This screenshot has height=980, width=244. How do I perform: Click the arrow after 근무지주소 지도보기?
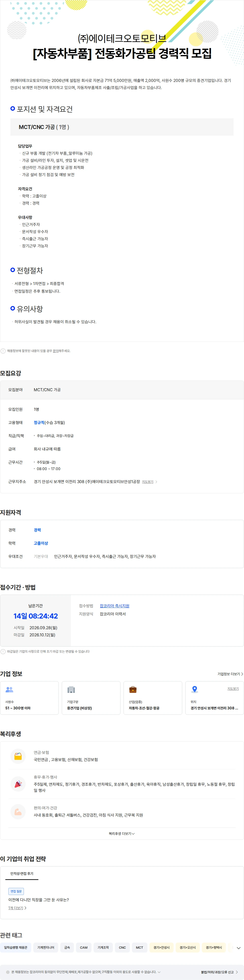coord(156,482)
